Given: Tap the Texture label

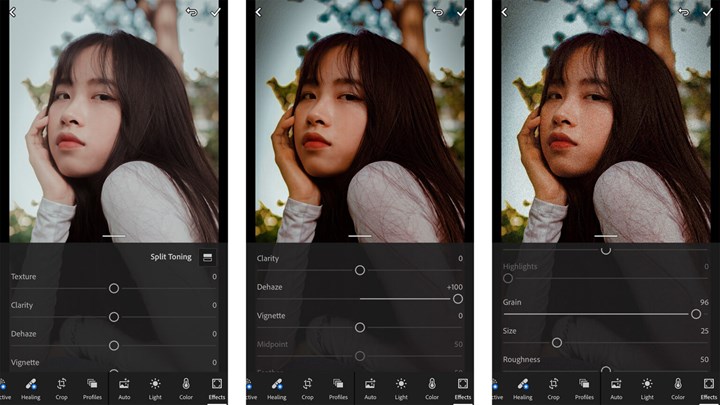Looking at the screenshot, I should (x=23, y=276).
